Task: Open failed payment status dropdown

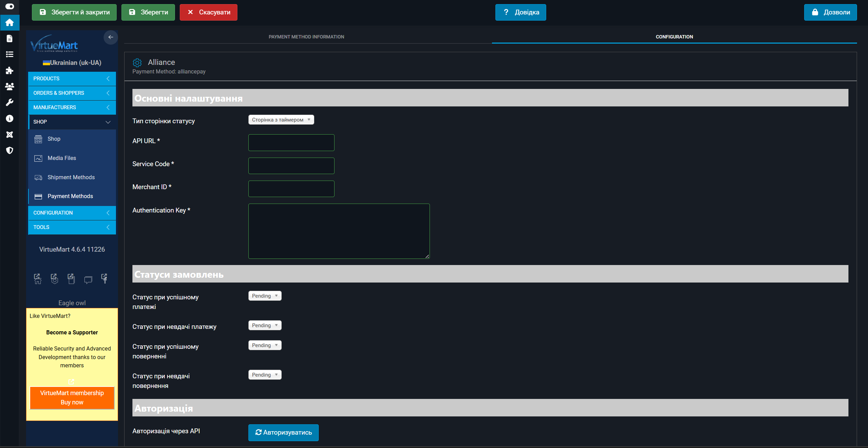Action: coord(265,325)
